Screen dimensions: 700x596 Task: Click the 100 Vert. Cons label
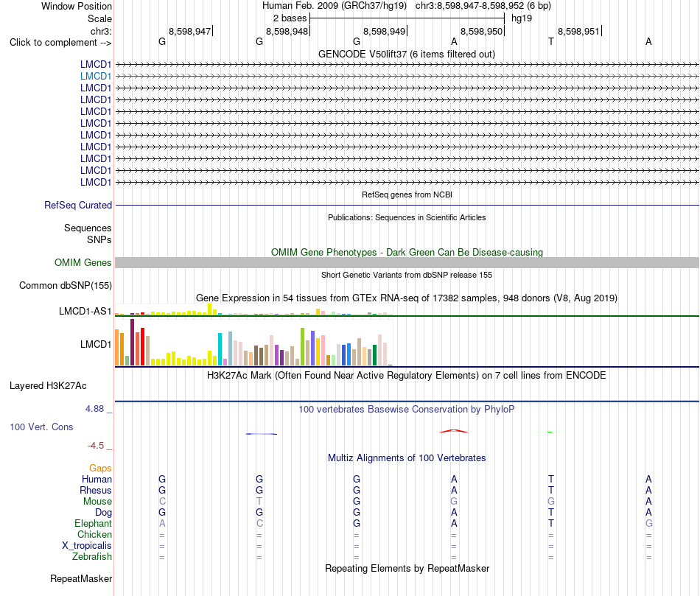(41, 427)
